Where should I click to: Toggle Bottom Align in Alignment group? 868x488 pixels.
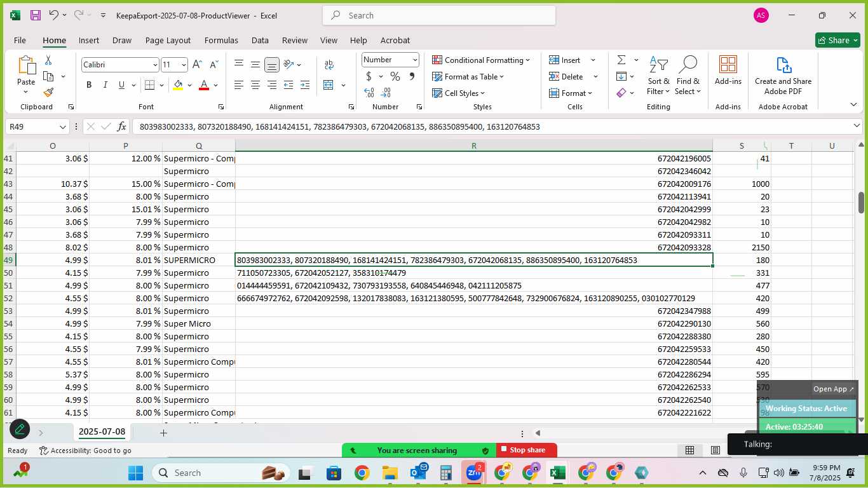pos(271,65)
